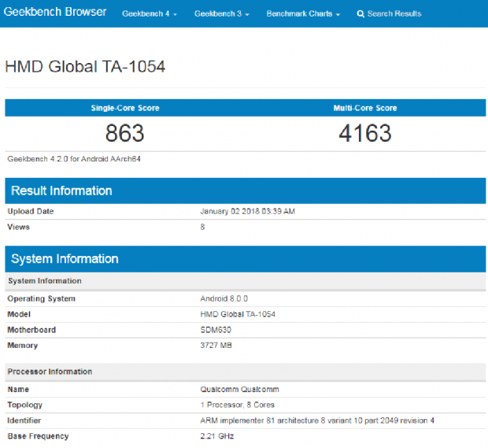The image size is (488, 448).
Task: Click the 2.21 GHz base frequency value
Action: click(x=217, y=436)
